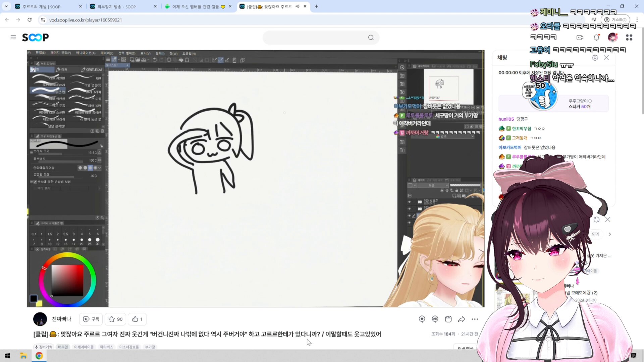Click the clip-maker clapperboard icon below video
The height and width of the screenshot is (362, 644).
click(x=448, y=319)
